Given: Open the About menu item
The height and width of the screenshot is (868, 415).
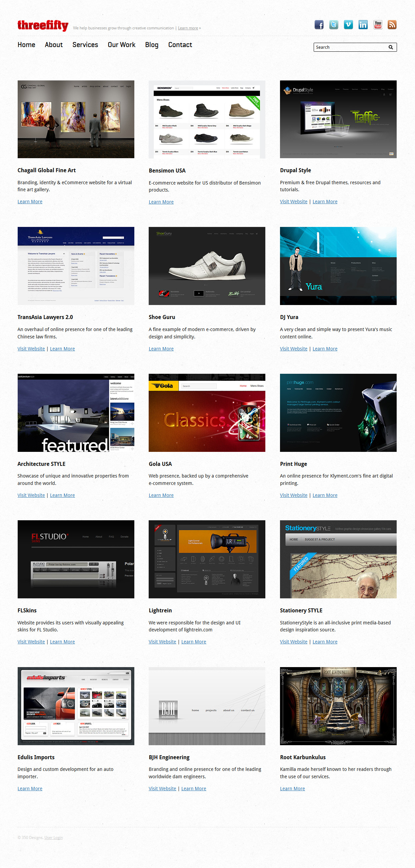Looking at the screenshot, I should tap(54, 45).
